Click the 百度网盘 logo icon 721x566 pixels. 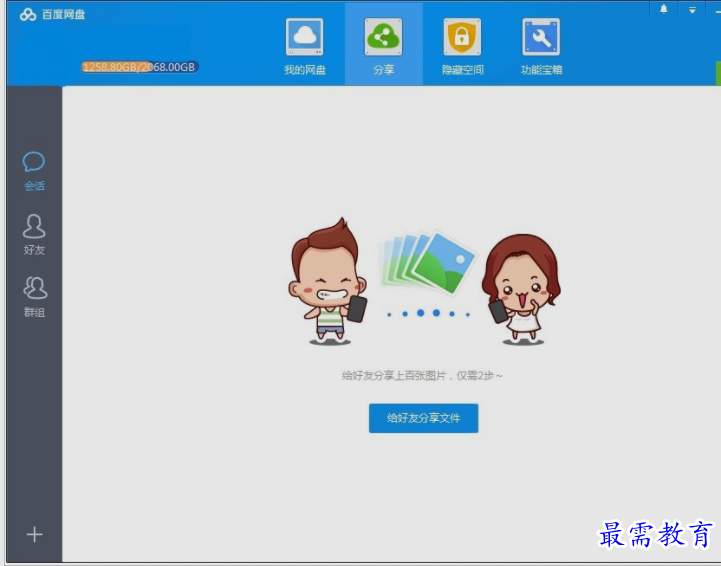(28, 15)
